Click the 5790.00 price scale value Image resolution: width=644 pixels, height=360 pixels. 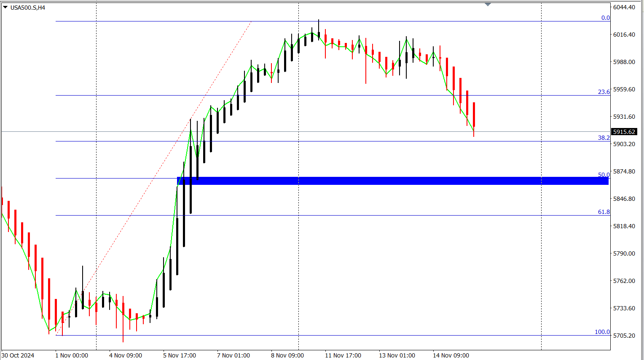click(624, 253)
